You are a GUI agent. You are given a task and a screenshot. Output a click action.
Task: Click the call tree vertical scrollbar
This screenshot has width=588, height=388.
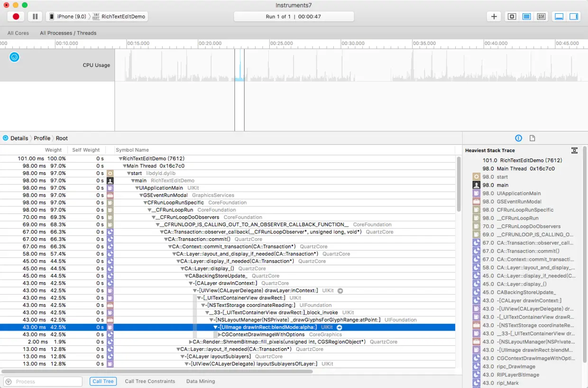(x=459, y=185)
